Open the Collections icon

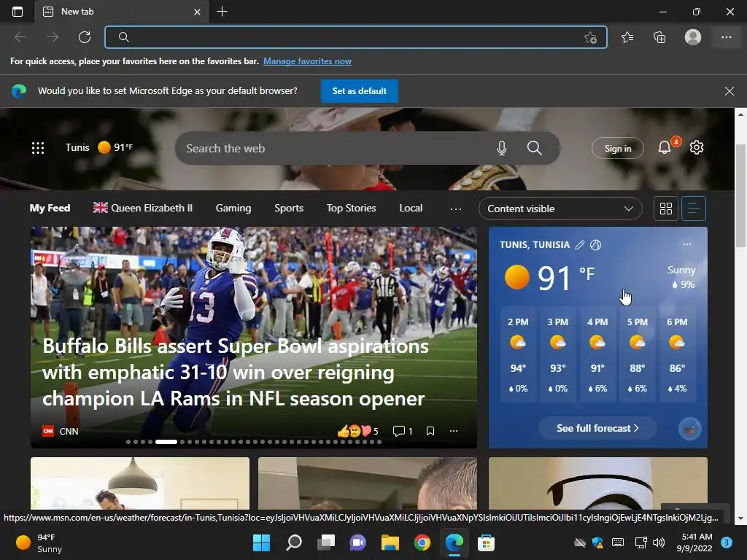pos(659,37)
